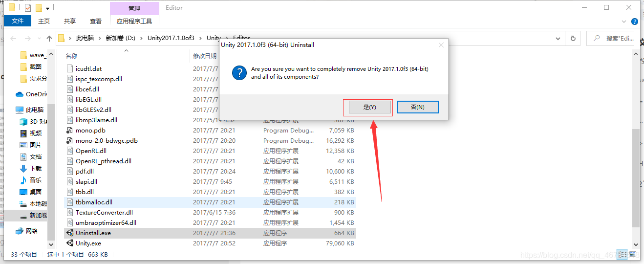Screen dimensions: 644x264
Task: Click 此电脑 in the address breadcrumb
Action: click(85, 38)
